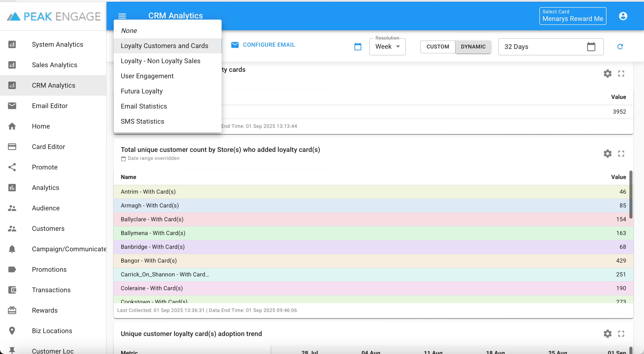
Task: Click the user account profile icon
Action: click(623, 16)
